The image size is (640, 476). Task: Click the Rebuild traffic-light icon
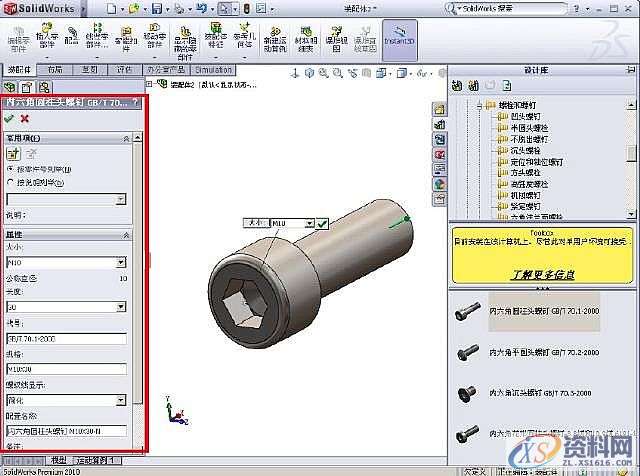[247, 9]
